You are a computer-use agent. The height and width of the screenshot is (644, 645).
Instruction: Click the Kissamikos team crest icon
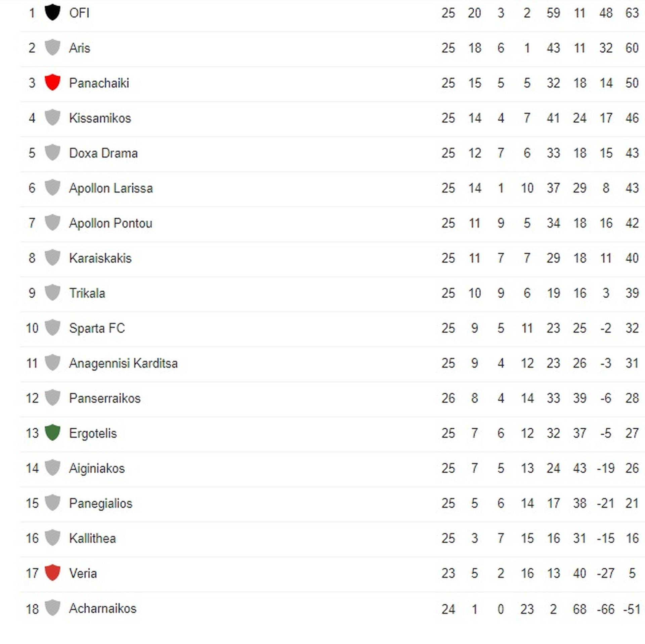click(52, 118)
